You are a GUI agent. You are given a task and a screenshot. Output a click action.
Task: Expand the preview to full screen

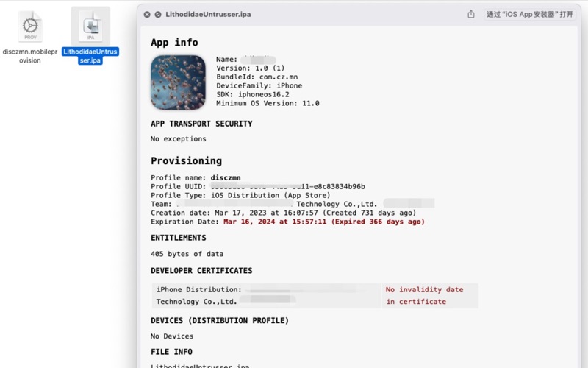158,14
